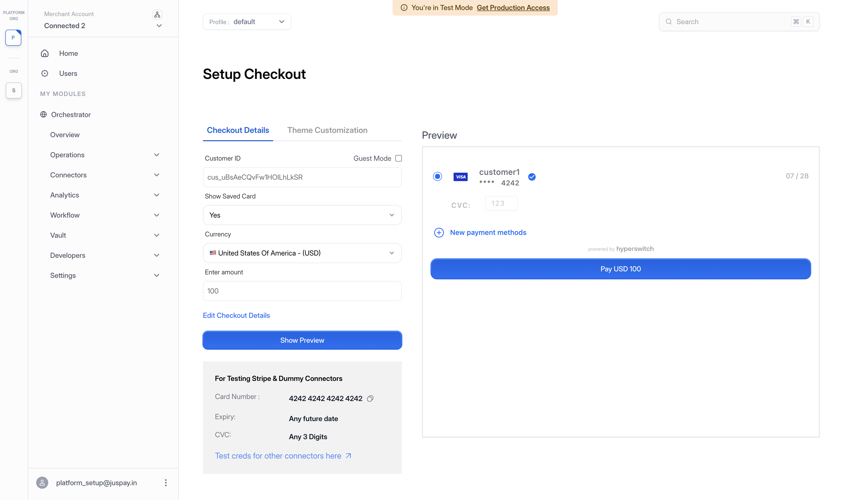Viewport: 868px width, 500px height.
Task: Click the Visa card logo
Action: point(461,177)
